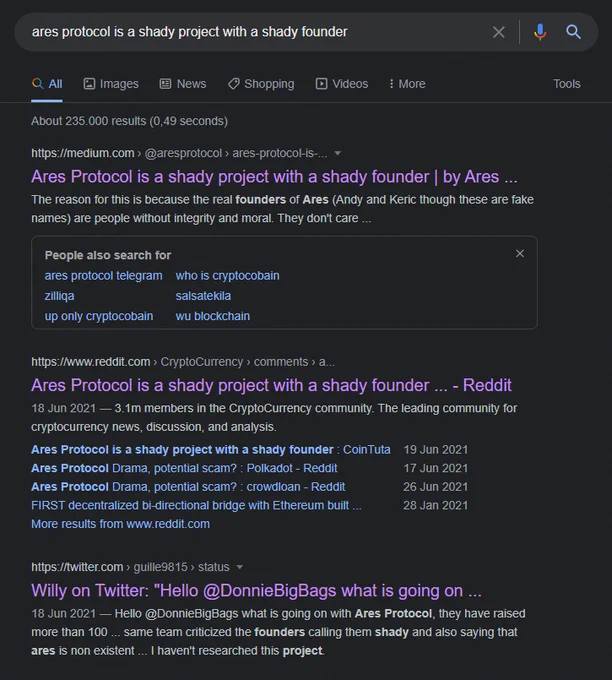
Task: Click the medium.com result URL breadcrumb
Action: point(179,153)
